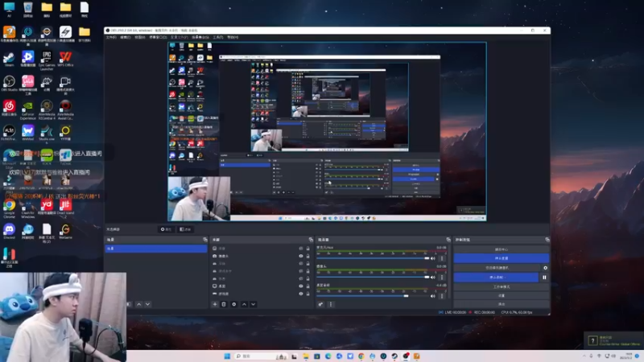Select the 摄像头 source row
Screen dimensions: 644x362
click(261, 256)
